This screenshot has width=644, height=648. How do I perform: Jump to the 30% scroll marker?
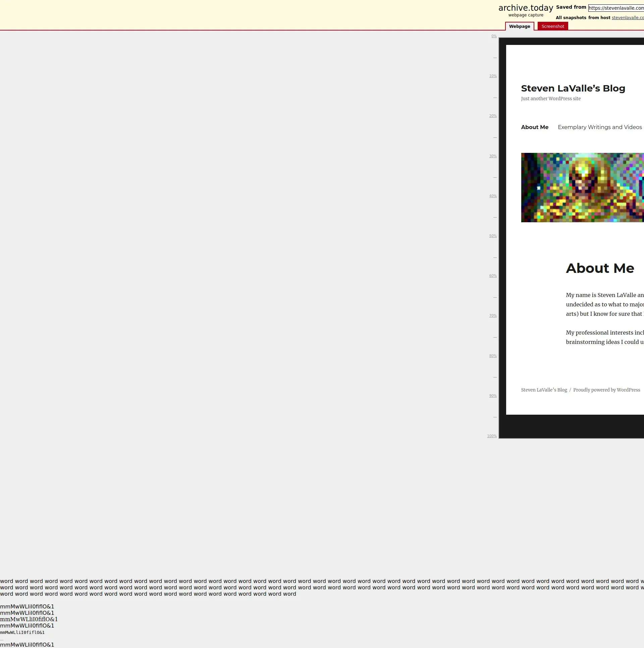493,156
